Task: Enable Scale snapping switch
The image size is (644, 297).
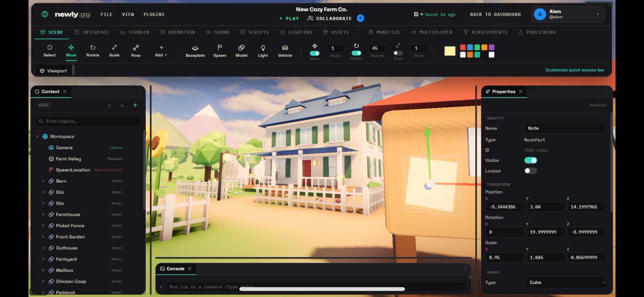Action: [x=398, y=53]
